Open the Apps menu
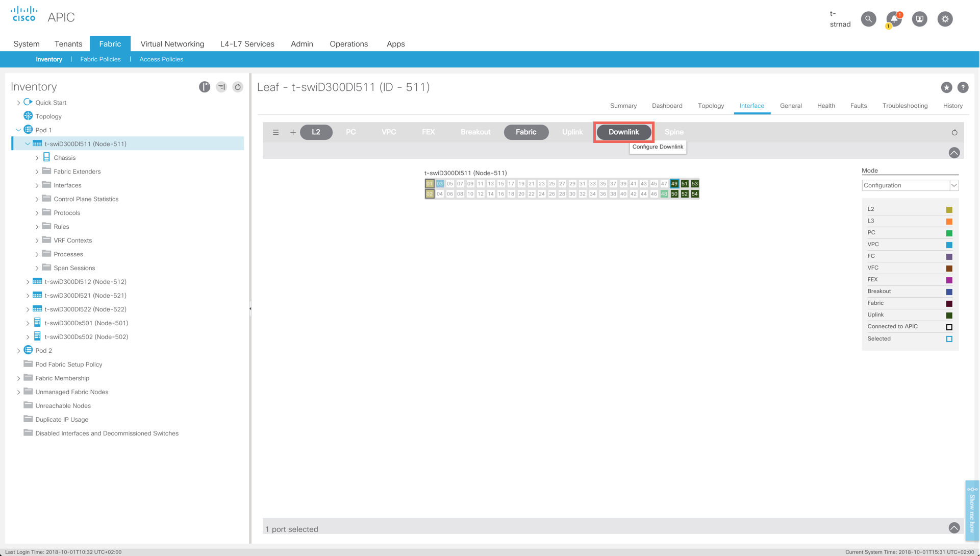980x556 pixels. pyautogui.click(x=395, y=44)
